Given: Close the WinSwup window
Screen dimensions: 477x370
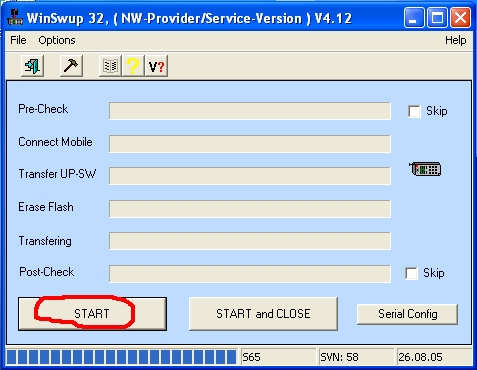Looking at the screenshot, I should [x=460, y=18].
